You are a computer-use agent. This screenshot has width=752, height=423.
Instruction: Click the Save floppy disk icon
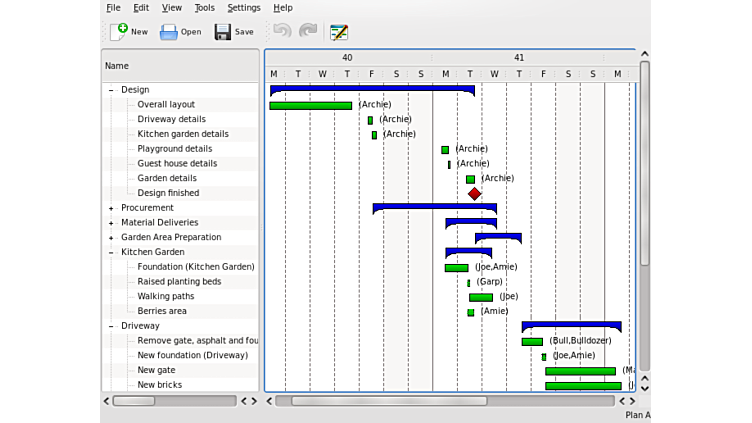[222, 32]
